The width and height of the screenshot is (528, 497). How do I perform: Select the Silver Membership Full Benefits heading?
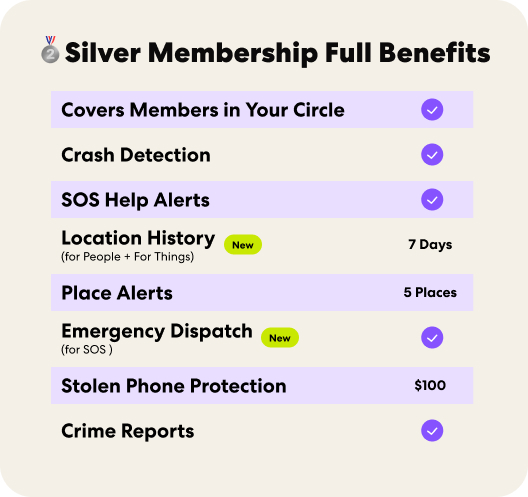coord(277,53)
